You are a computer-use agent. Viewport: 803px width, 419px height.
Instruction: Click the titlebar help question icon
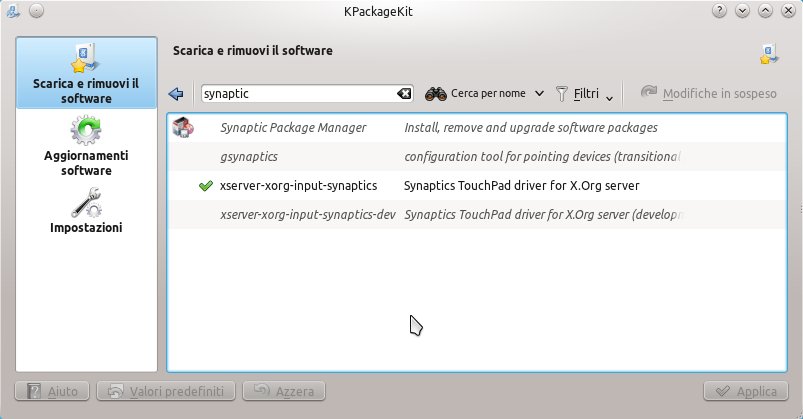(719, 10)
